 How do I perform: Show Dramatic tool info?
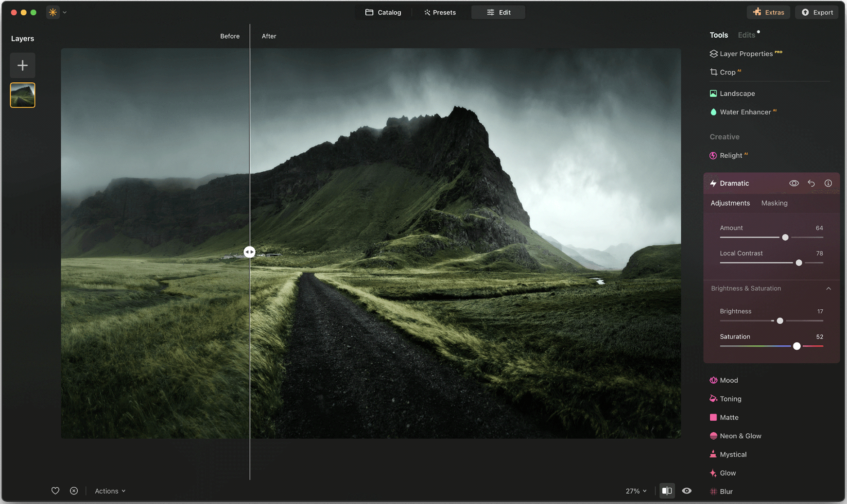(828, 183)
